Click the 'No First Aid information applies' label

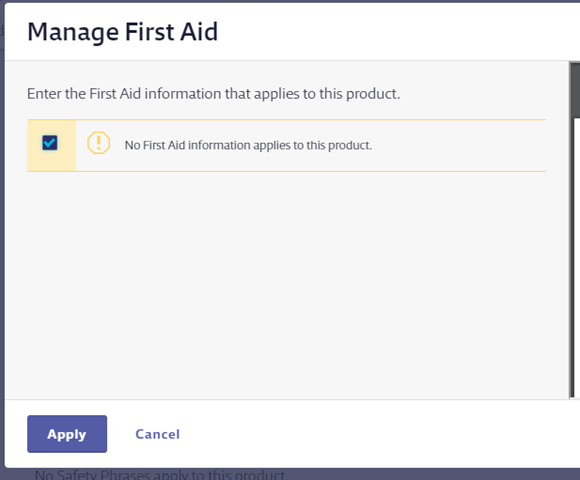click(x=248, y=145)
